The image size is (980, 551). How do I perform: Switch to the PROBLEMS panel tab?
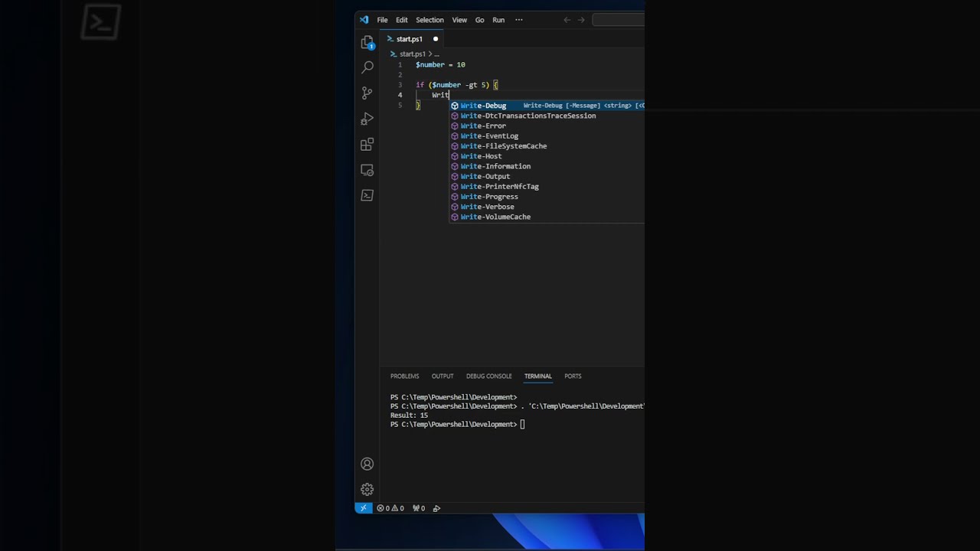tap(404, 377)
